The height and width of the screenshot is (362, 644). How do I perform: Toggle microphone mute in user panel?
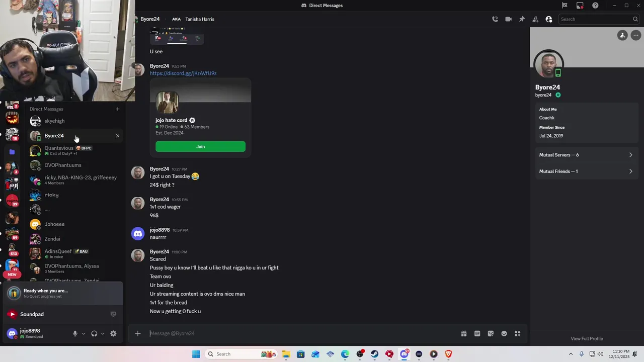point(75,333)
